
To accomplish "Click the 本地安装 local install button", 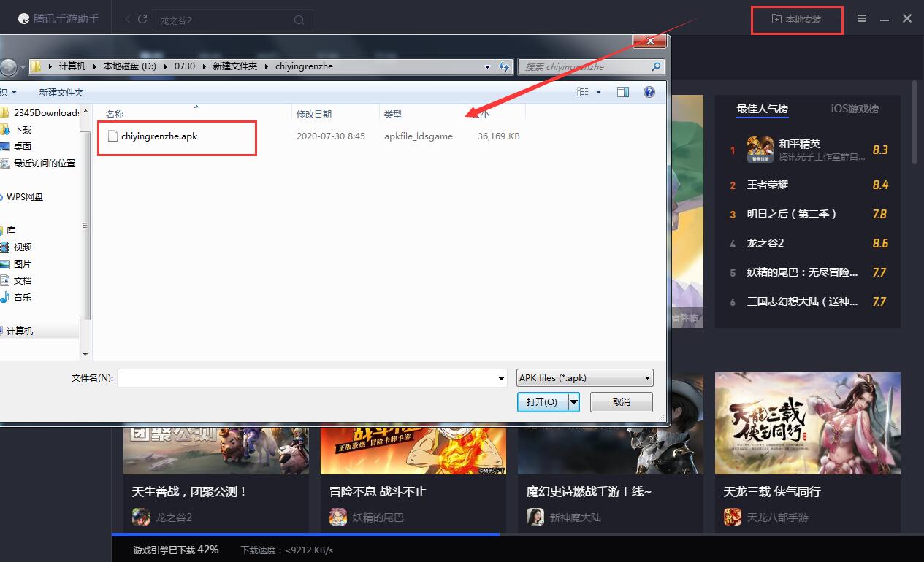I will 797,20.
